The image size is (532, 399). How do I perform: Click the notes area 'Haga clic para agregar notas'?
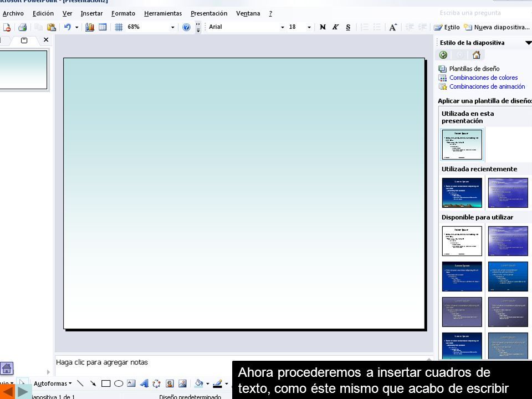102,362
